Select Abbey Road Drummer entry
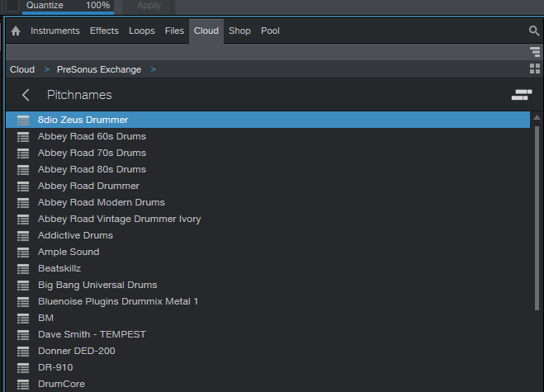This screenshot has width=544, height=392. (x=267, y=186)
